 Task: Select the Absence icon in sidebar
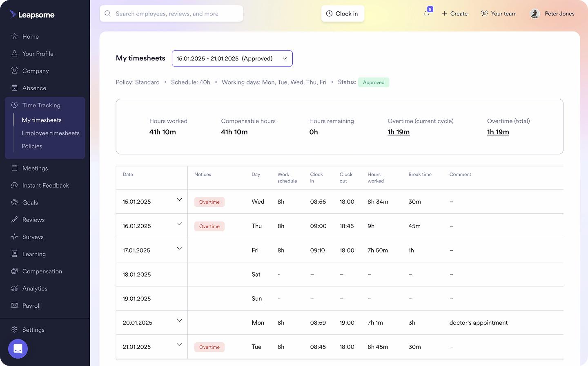(13, 88)
